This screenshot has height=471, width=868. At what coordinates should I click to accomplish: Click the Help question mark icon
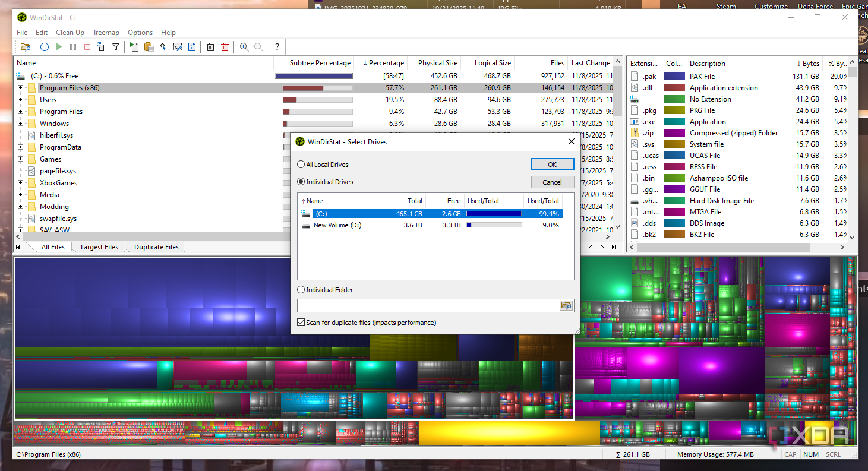click(x=277, y=47)
